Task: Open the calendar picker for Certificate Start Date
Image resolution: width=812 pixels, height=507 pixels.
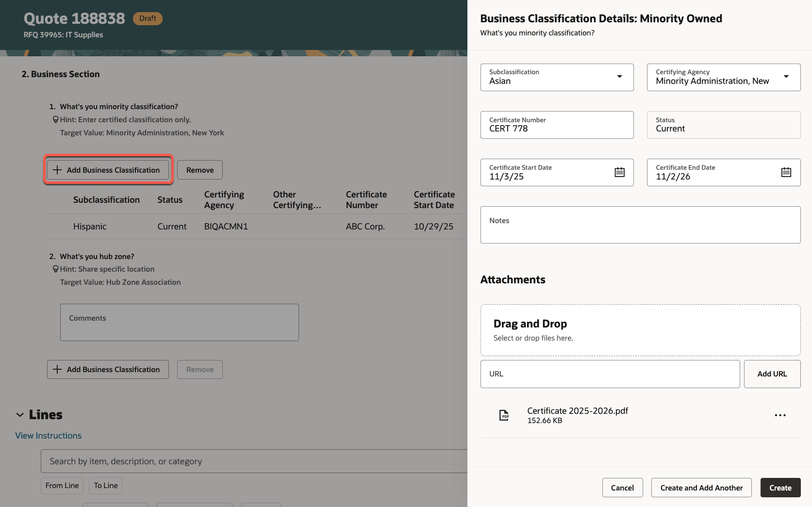Action: (619, 172)
